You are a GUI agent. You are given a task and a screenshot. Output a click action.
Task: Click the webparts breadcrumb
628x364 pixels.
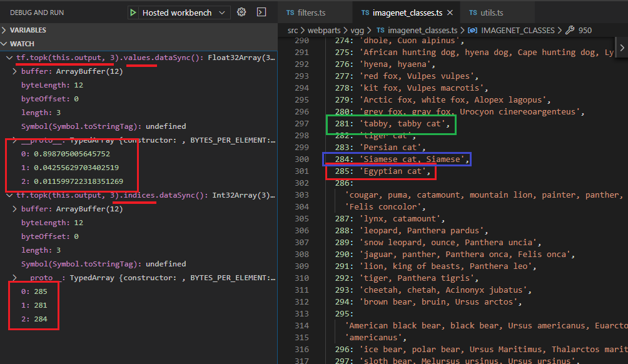coord(324,31)
